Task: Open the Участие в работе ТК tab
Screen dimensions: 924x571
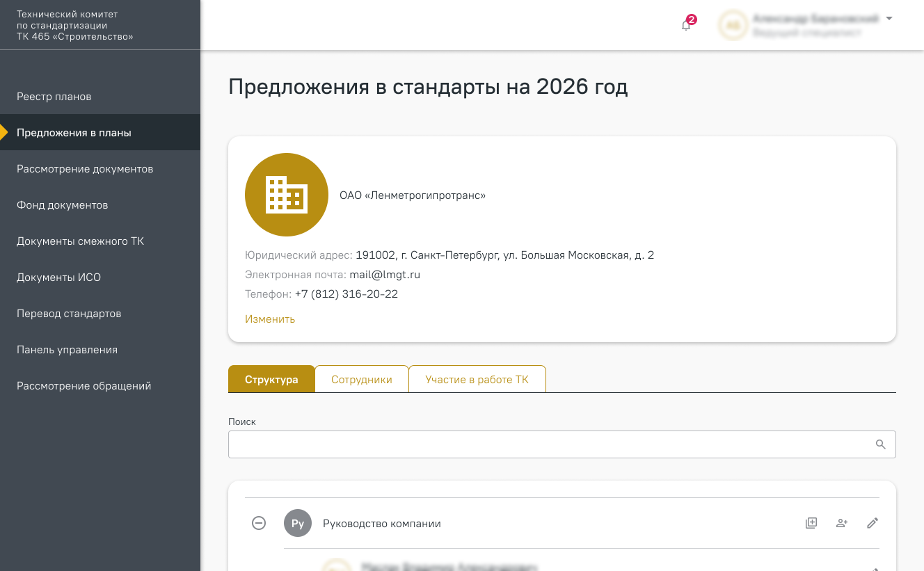Action: click(477, 380)
